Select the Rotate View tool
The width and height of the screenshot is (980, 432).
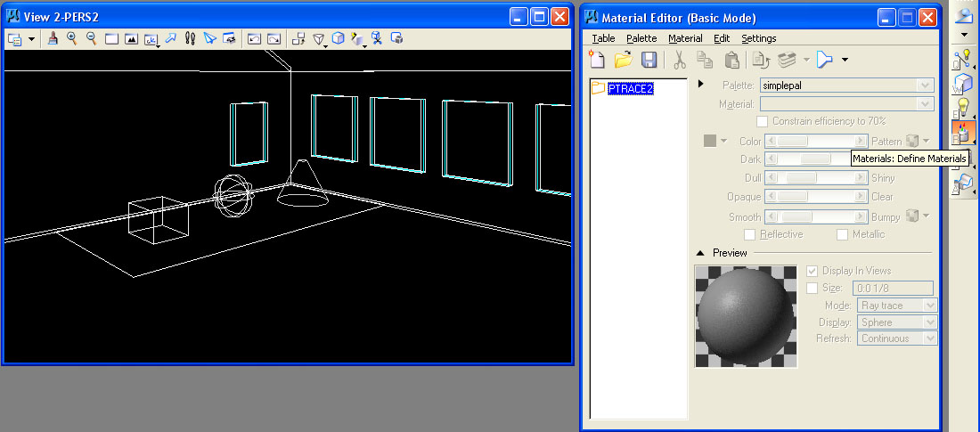pyautogui.click(x=151, y=39)
